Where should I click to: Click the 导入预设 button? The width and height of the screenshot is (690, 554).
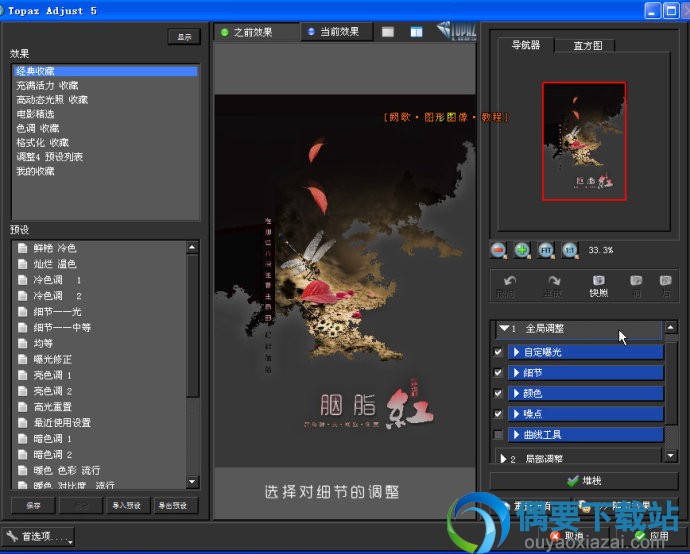[127, 506]
